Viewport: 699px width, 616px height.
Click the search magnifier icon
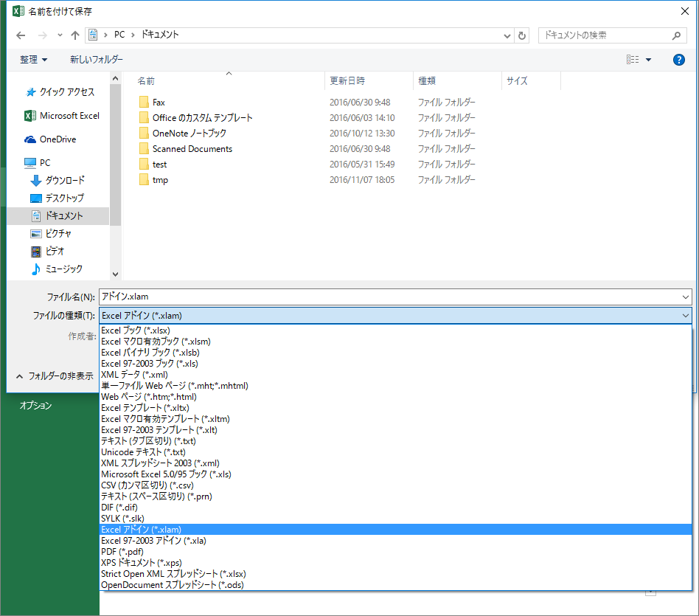[676, 35]
